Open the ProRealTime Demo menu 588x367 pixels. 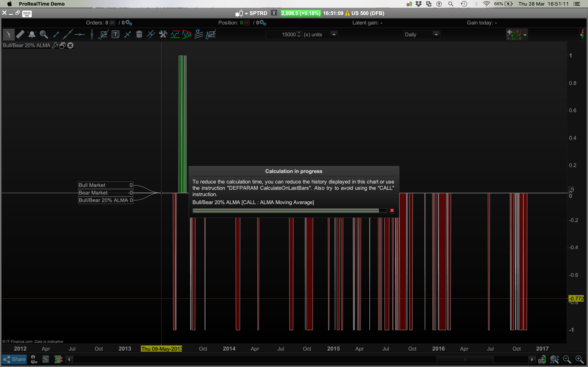pos(41,4)
